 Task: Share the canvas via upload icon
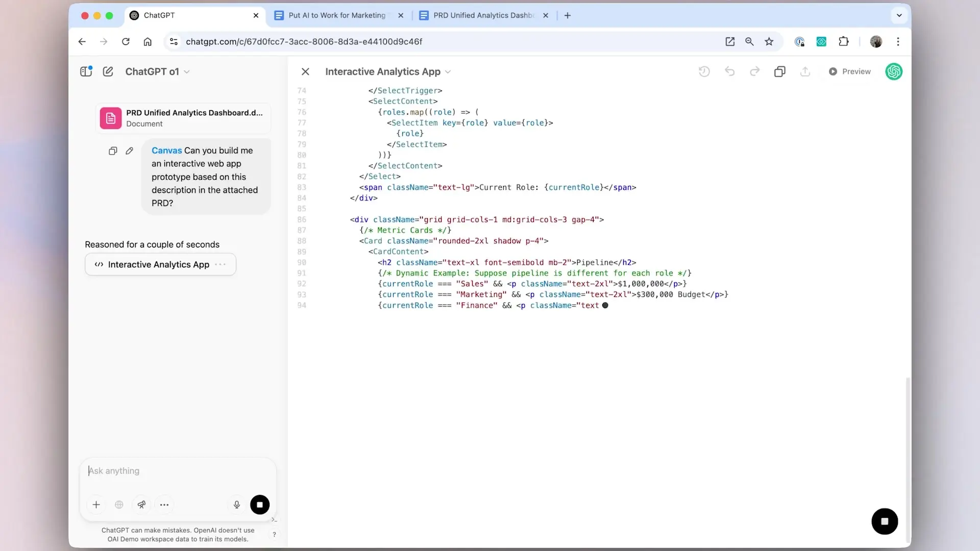click(805, 72)
